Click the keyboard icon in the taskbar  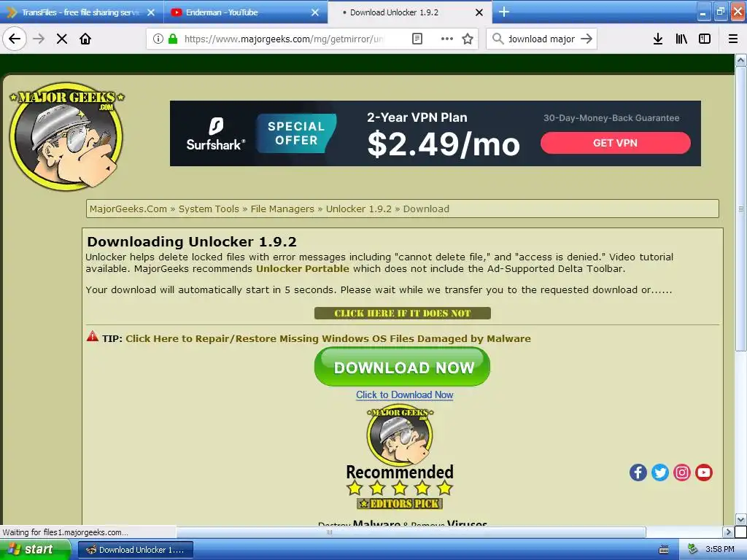663,550
